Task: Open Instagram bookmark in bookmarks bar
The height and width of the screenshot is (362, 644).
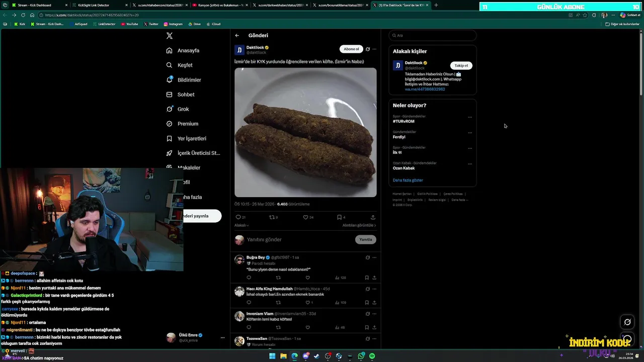Action: point(173,24)
